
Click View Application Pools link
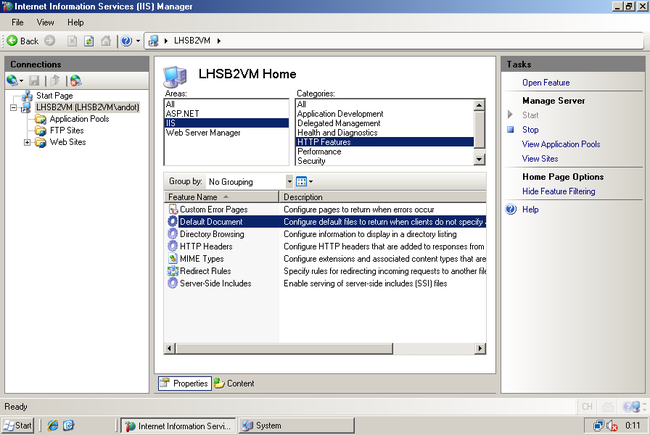tap(561, 144)
